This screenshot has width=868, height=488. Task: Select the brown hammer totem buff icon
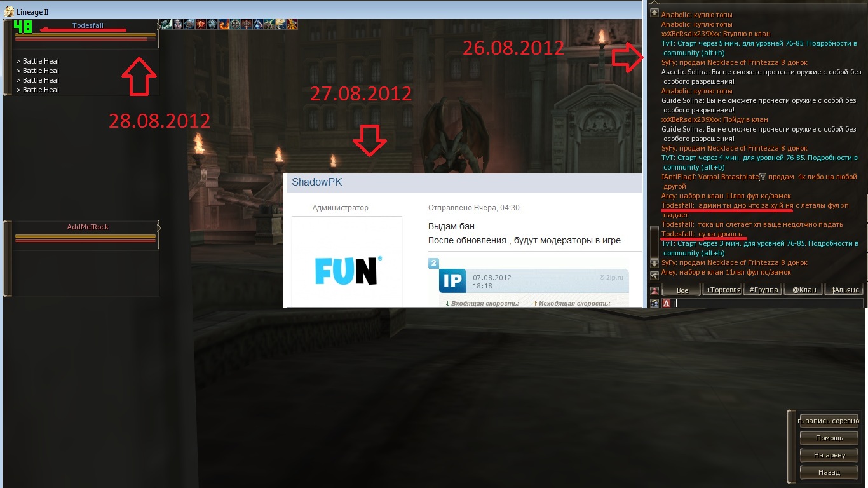(246, 25)
